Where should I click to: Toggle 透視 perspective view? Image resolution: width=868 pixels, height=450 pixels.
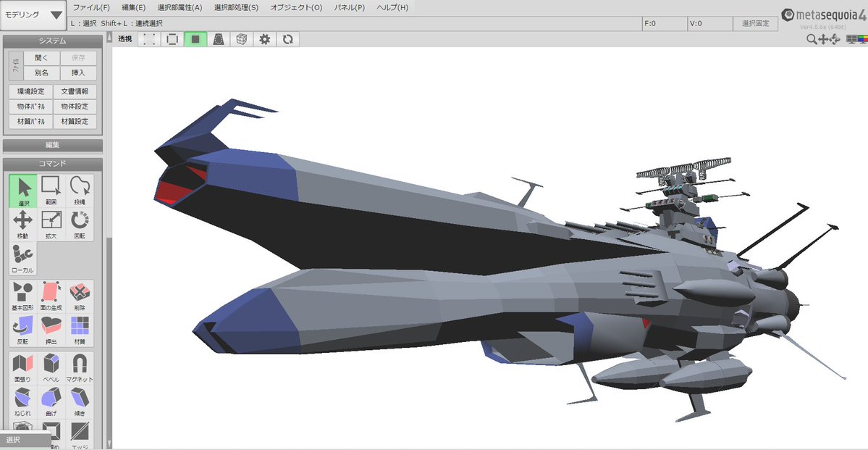click(125, 39)
